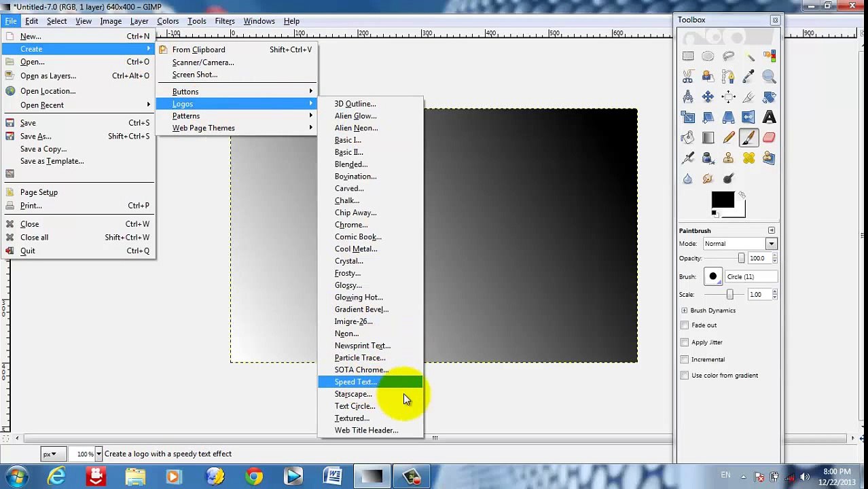The height and width of the screenshot is (489, 868).
Task: Open the Filters menu
Action: (224, 21)
